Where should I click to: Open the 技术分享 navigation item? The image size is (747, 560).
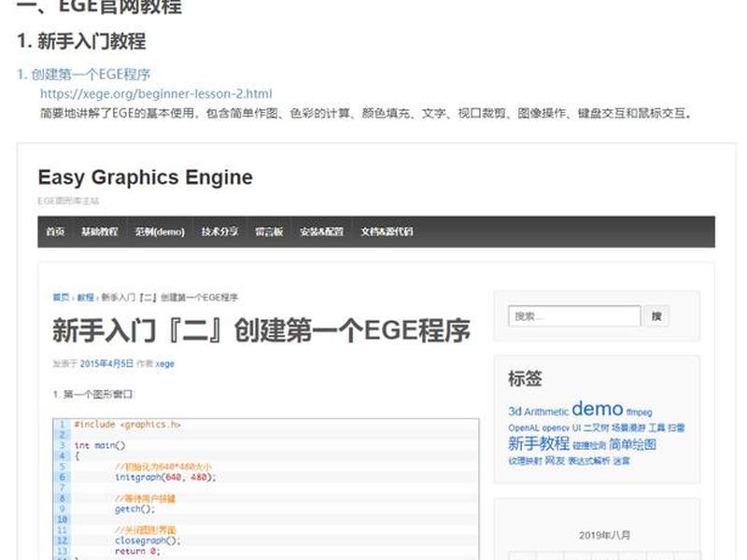(x=219, y=231)
